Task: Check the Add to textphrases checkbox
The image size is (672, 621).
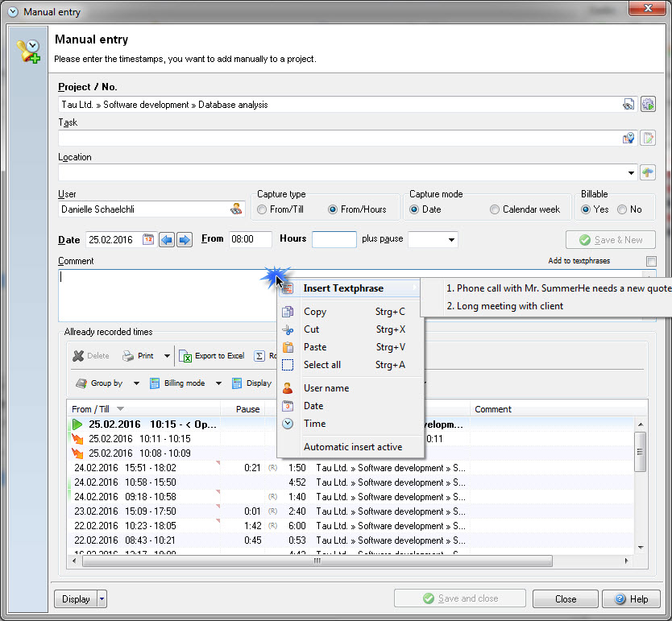Action: tap(651, 261)
